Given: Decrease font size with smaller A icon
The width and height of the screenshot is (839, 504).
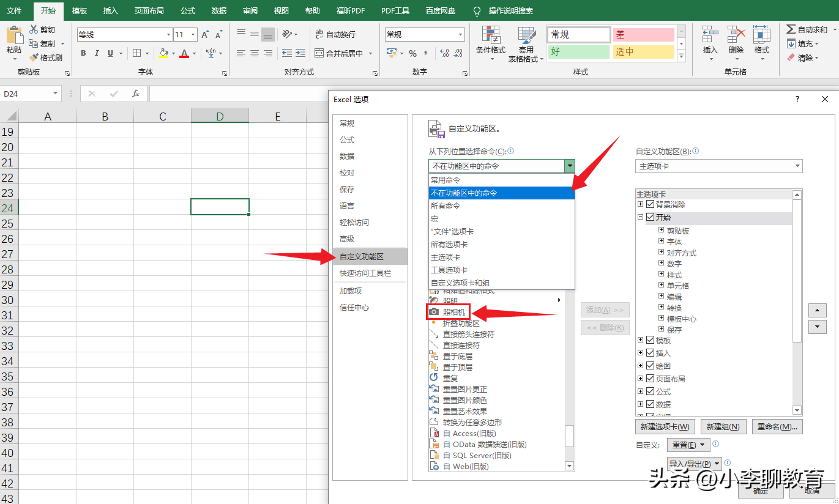Looking at the screenshot, I should [218, 34].
